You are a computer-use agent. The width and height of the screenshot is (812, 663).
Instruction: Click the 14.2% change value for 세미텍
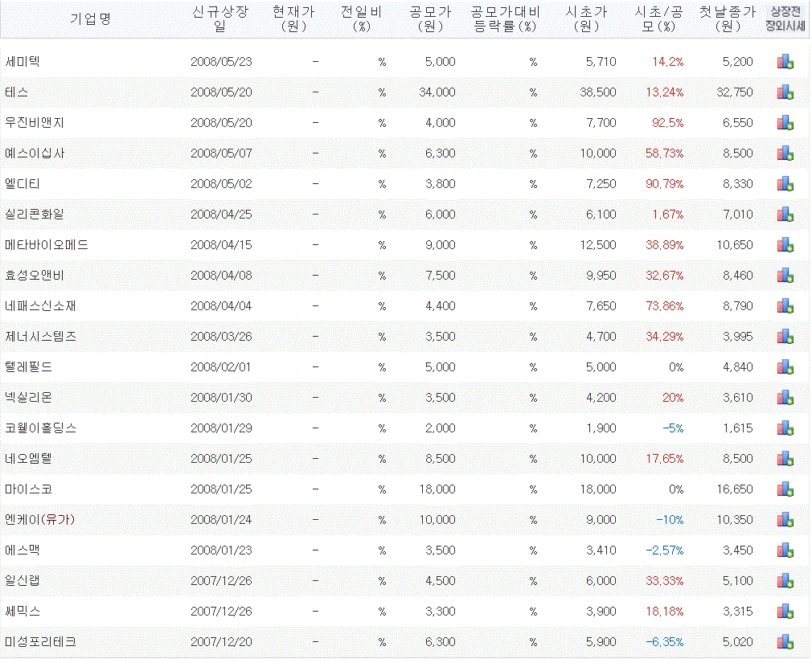click(667, 61)
